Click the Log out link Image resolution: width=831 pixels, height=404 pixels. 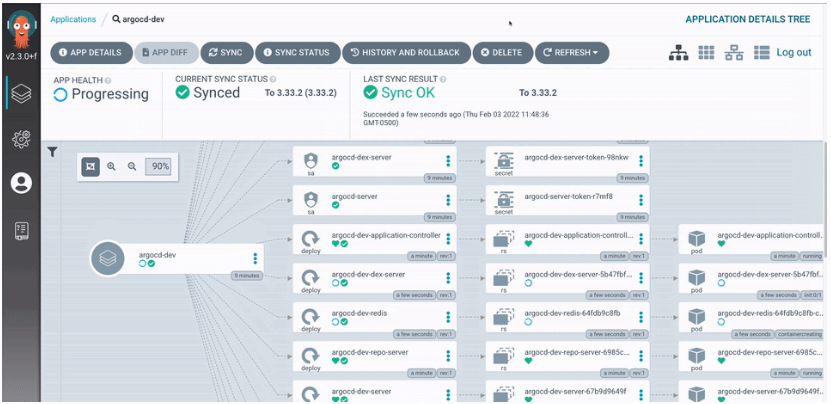[794, 52]
